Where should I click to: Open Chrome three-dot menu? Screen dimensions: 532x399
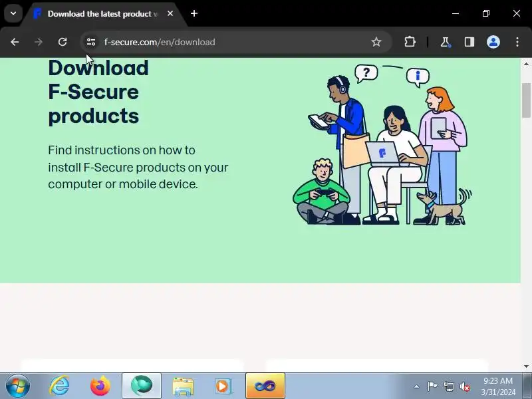(517, 42)
